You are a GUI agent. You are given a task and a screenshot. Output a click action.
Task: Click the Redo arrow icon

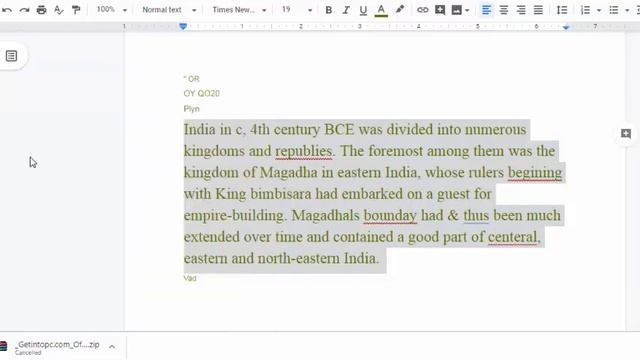(24, 10)
